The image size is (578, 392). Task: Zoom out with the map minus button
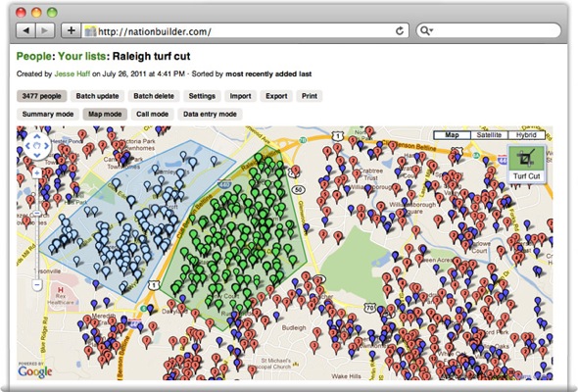click(x=37, y=284)
